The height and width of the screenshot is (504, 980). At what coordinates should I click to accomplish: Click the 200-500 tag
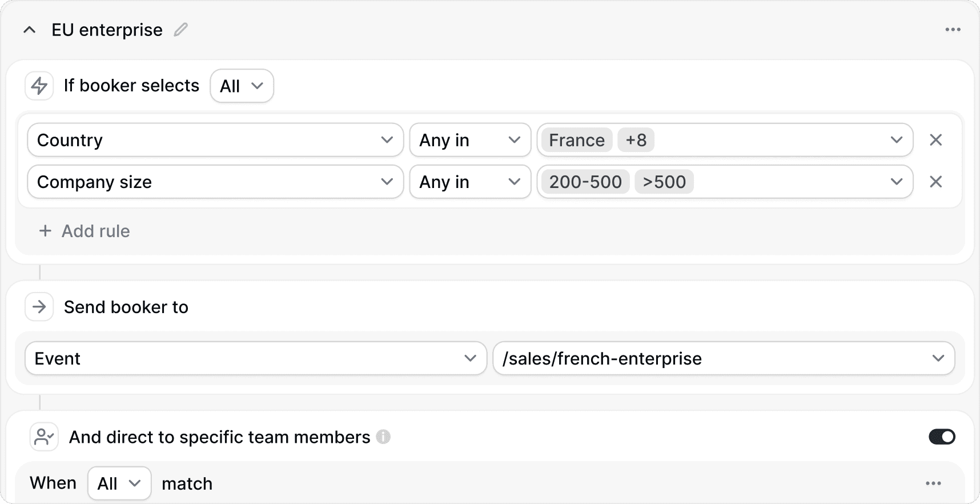(x=585, y=182)
